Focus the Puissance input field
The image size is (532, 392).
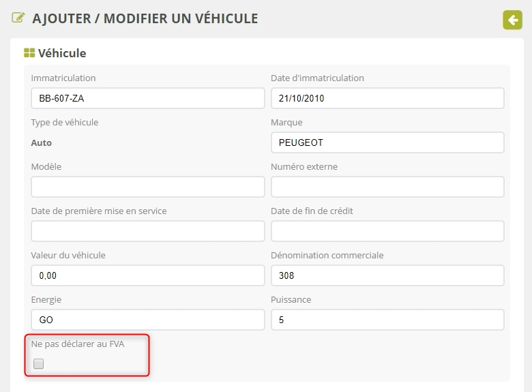[387, 320]
